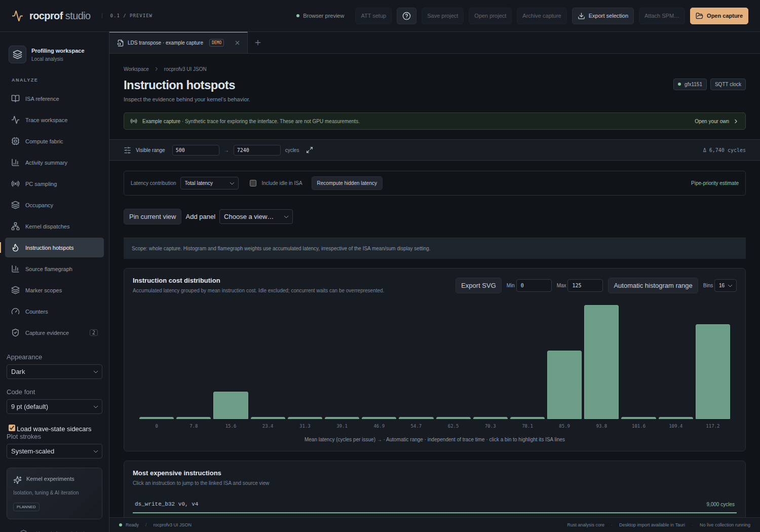Click the Activity summary chart icon
This screenshot has width=760, height=532.
[16, 163]
